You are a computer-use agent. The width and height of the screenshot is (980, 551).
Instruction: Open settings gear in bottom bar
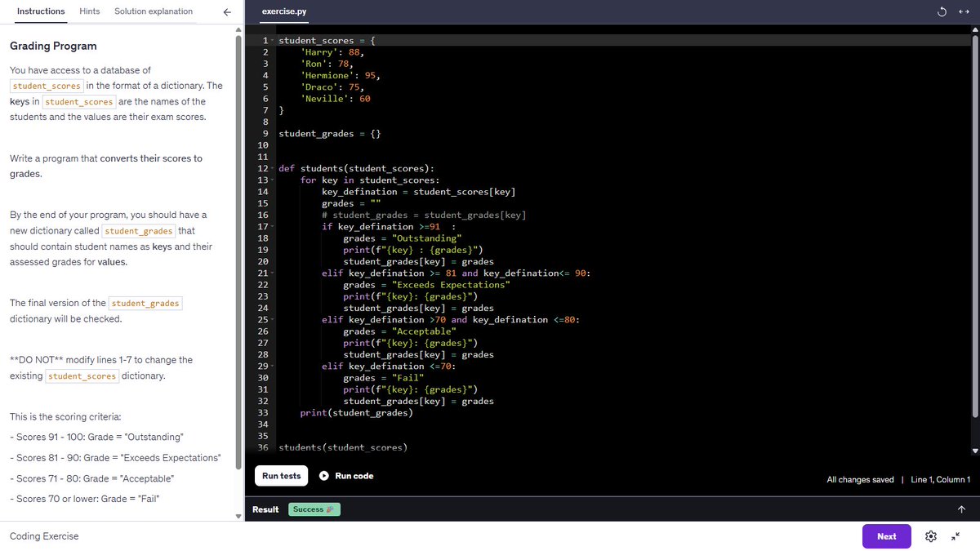(x=930, y=536)
